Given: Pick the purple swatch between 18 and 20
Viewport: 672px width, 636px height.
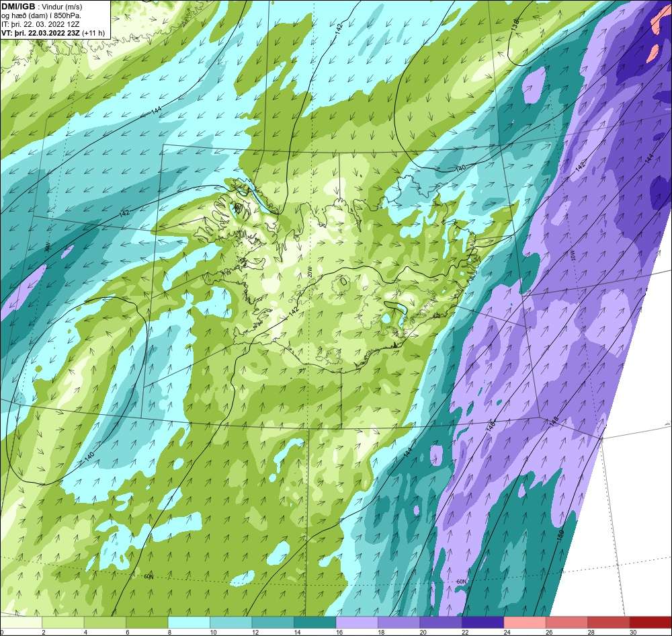Looking at the screenshot, I should tap(399, 623).
